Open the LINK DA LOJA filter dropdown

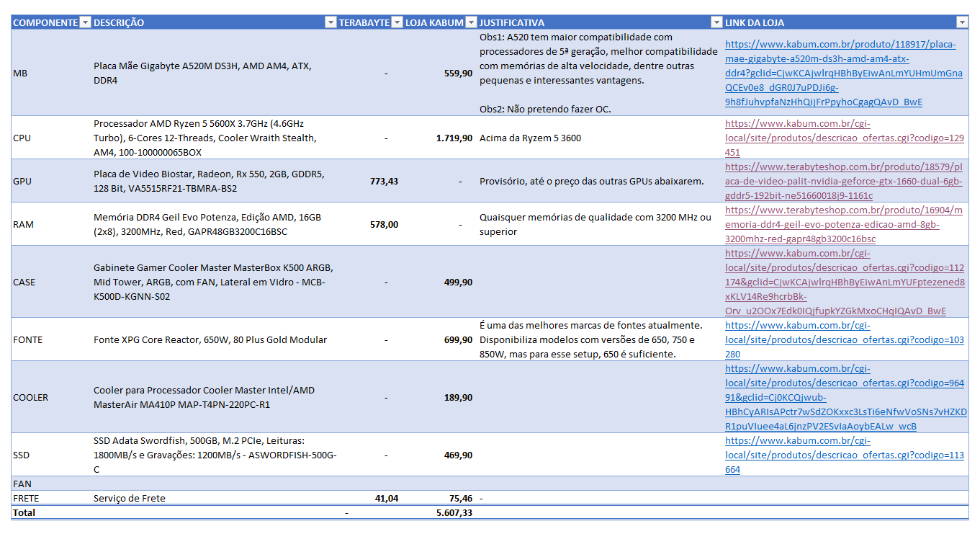point(962,22)
